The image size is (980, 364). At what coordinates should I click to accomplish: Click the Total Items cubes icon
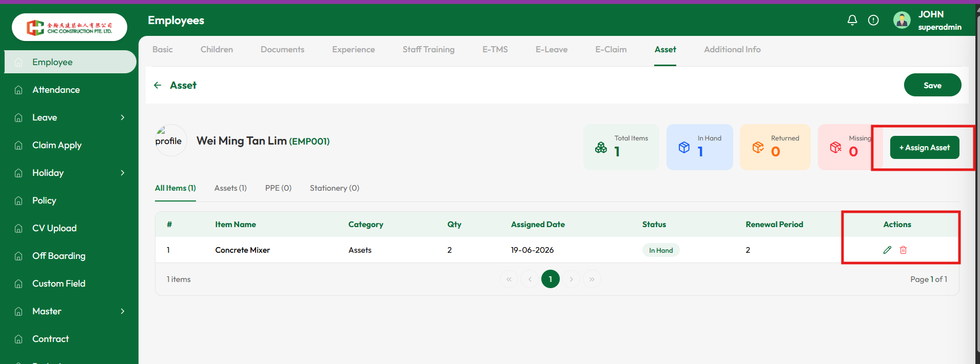601,148
